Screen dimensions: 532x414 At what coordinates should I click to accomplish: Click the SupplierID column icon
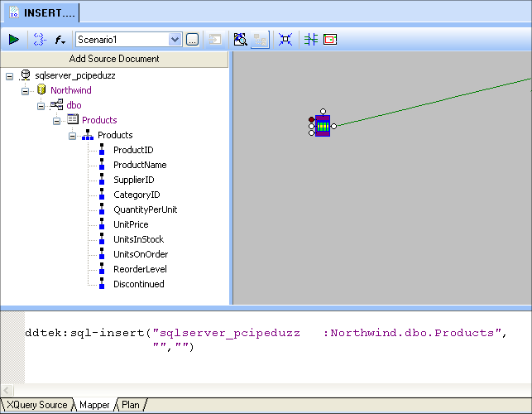(102, 179)
